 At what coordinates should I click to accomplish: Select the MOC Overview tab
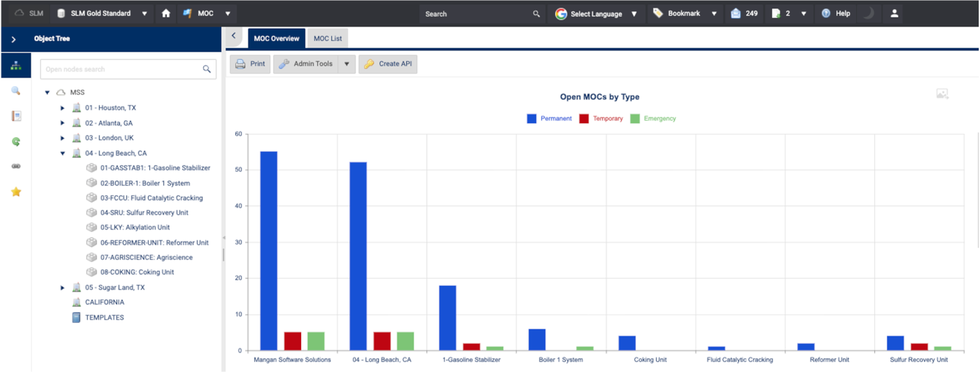coord(276,38)
